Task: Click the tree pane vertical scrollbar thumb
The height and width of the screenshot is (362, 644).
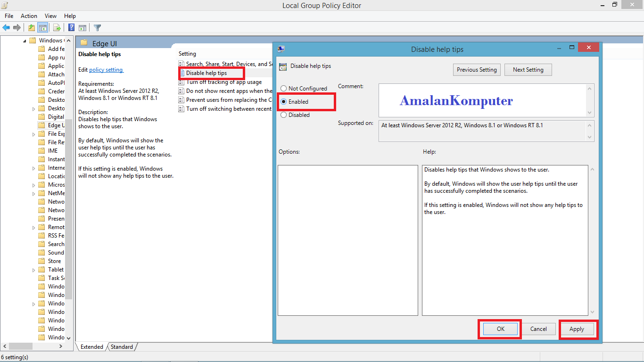Action: (69, 208)
